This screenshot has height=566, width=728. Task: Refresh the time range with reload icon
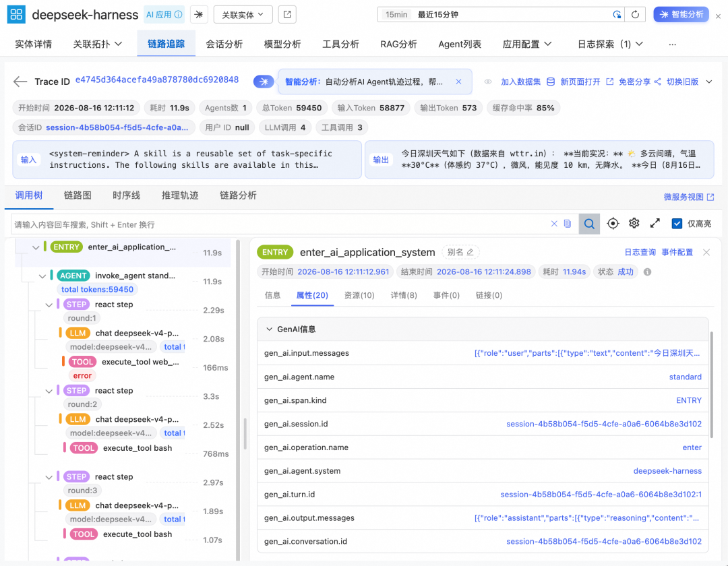[x=635, y=15]
